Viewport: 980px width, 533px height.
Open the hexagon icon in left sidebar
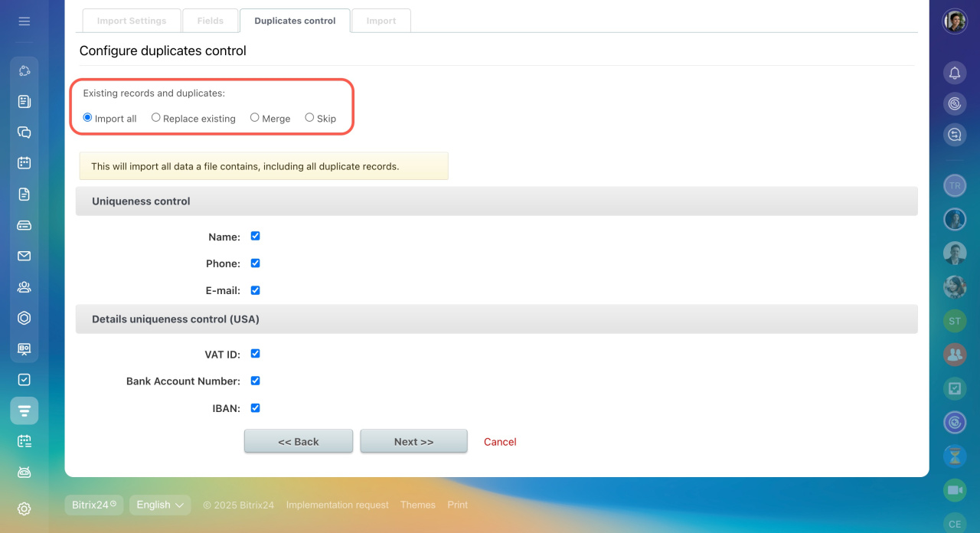coord(24,318)
